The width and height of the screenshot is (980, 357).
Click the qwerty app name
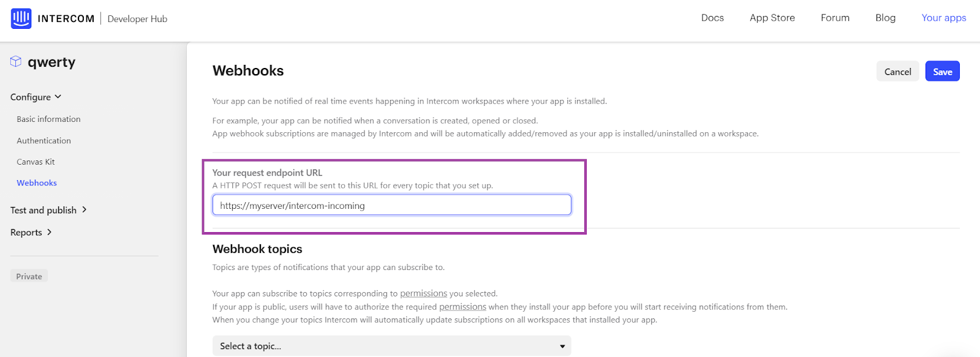coord(51,62)
